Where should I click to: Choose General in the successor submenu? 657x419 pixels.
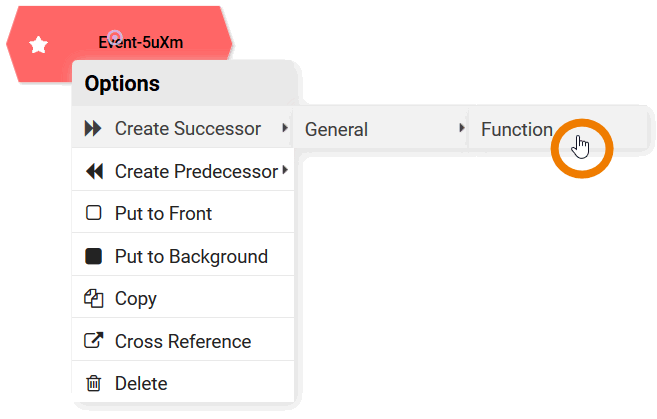click(x=336, y=129)
